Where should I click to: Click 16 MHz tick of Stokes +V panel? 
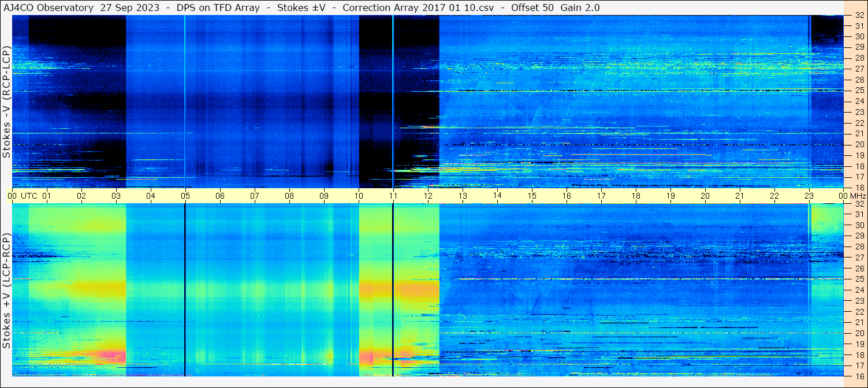tap(859, 376)
